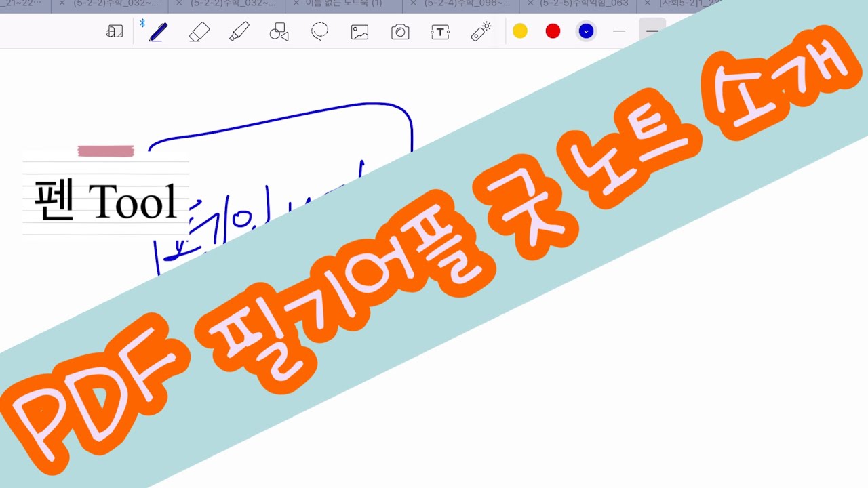Toggle the zoom window icon
868x488 pixels.
pyautogui.click(x=115, y=32)
